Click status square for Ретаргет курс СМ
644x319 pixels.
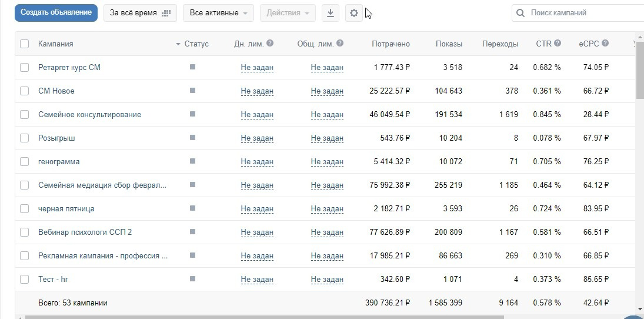[x=193, y=67]
